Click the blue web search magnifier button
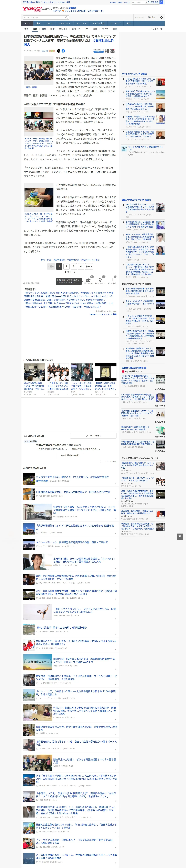This screenshot has height=868, width=186. pyautogui.click(x=161, y=2)
